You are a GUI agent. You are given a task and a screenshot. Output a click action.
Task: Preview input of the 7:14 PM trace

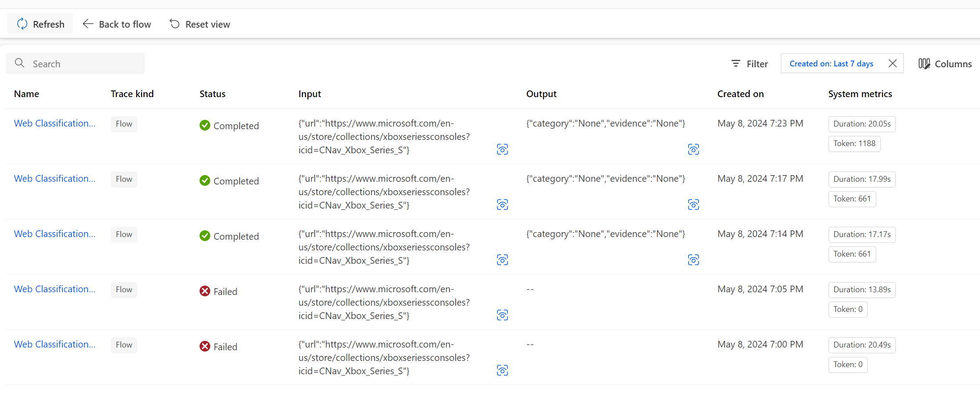pos(502,260)
